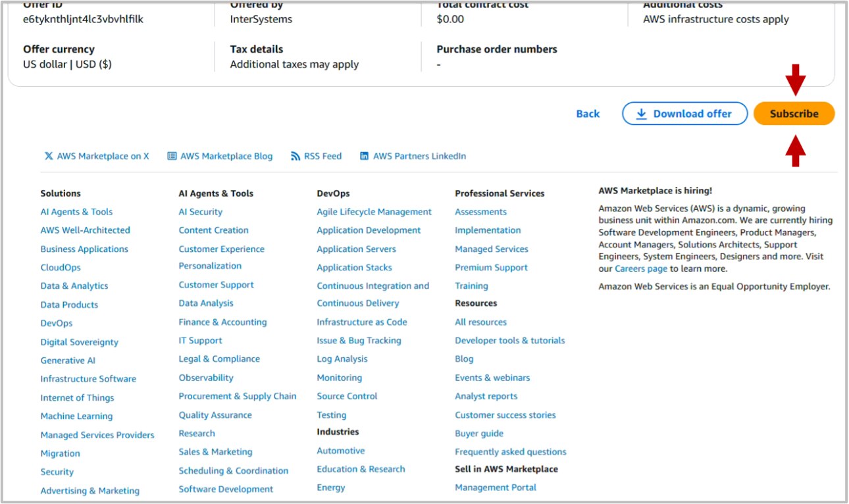Click the download arrow on Download offer
This screenshot has height=504, width=849.
(x=641, y=113)
